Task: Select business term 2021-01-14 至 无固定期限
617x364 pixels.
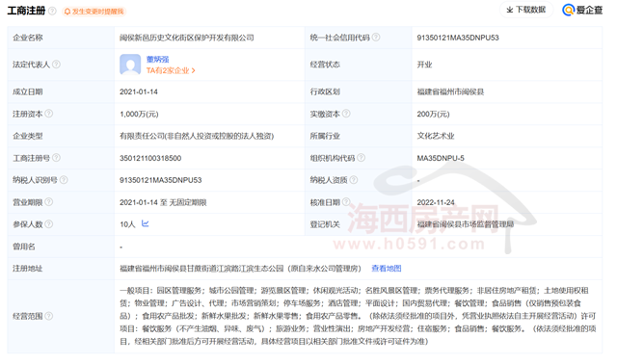Action: tap(163, 202)
